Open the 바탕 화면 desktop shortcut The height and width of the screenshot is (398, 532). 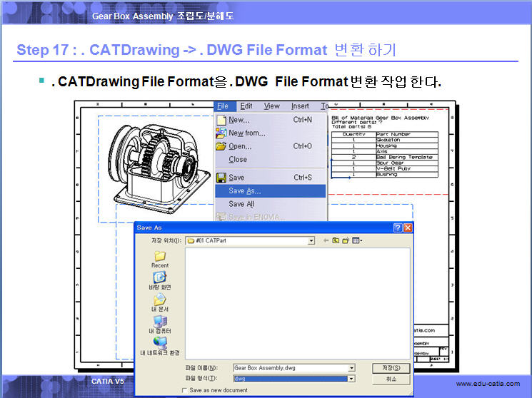[x=159, y=277]
